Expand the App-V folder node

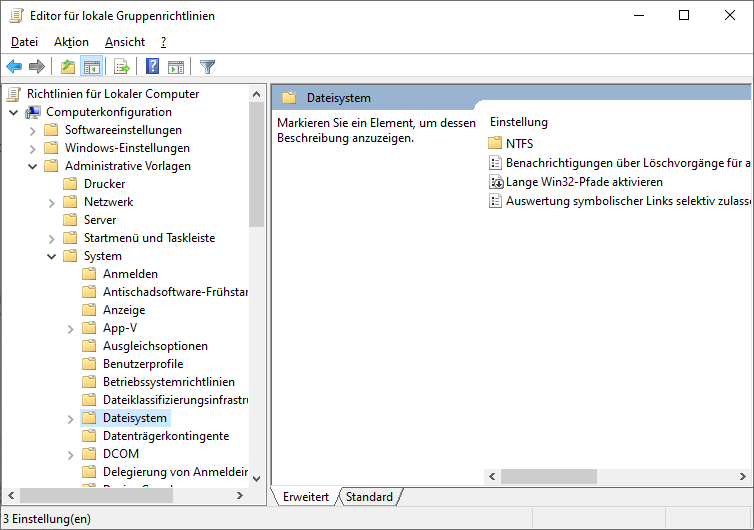click(71, 328)
